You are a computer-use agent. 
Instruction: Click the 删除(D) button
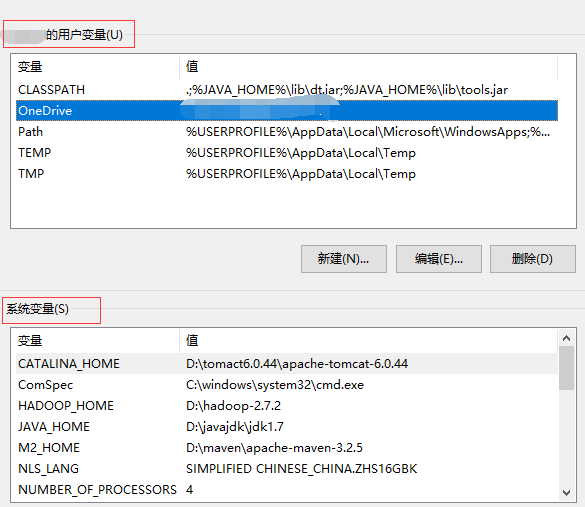tap(533, 259)
